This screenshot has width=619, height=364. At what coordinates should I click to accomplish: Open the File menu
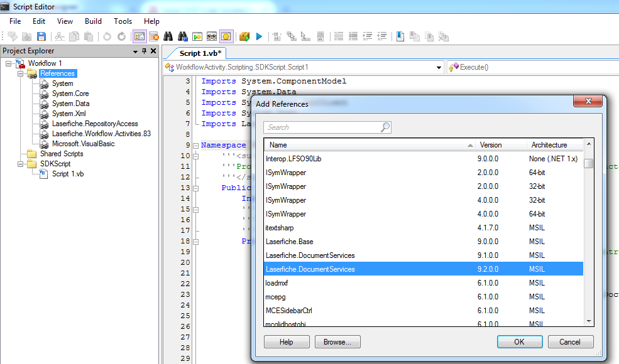click(x=15, y=21)
